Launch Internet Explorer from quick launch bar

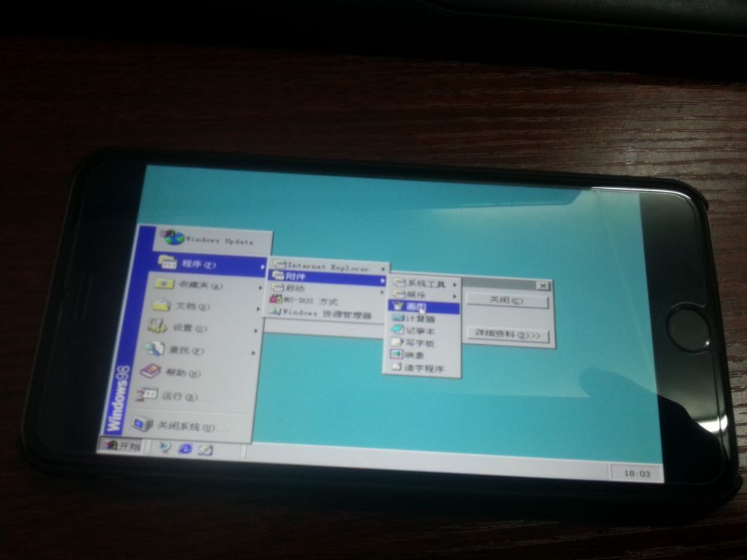pyautogui.click(x=185, y=449)
